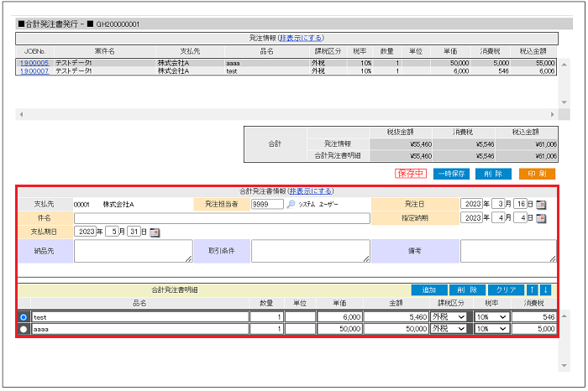Click the 備考 text area
Screen dimensions: 588x391
(507, 251)
